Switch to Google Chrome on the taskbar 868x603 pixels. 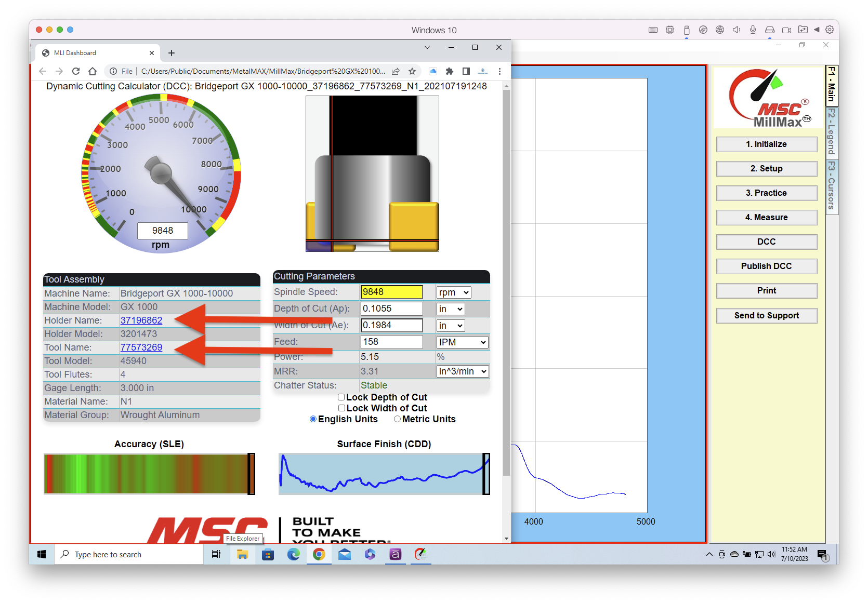[x=319, y=554]
